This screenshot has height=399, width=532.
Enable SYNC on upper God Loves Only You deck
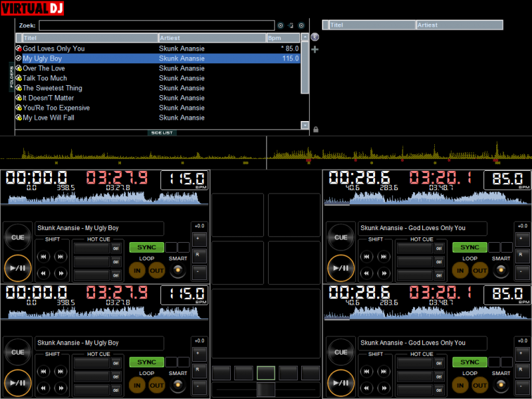tap(470, 247)
